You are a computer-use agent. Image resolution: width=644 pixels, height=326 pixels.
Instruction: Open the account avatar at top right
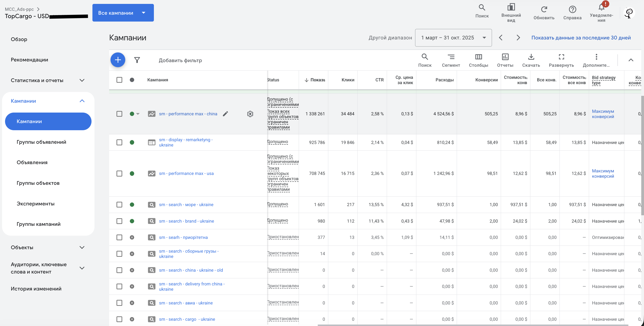629,13
